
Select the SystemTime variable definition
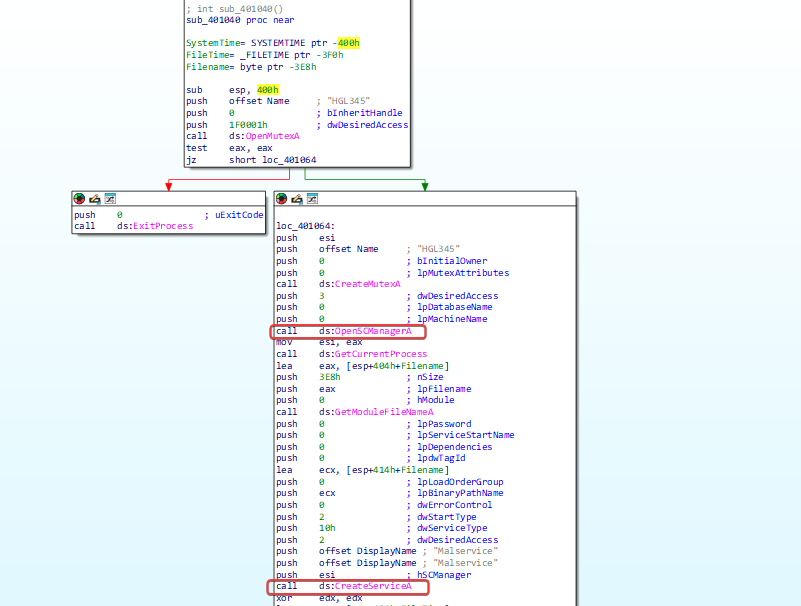(273, 43)
